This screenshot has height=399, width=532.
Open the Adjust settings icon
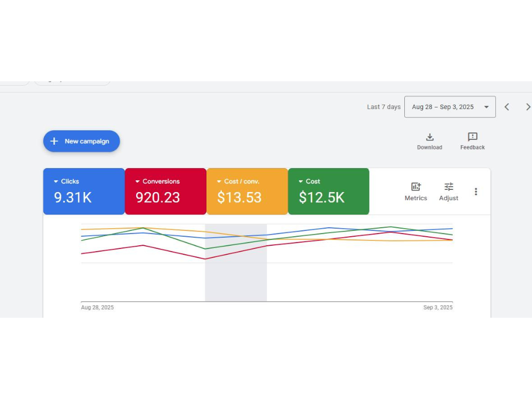tap(448, 187)
